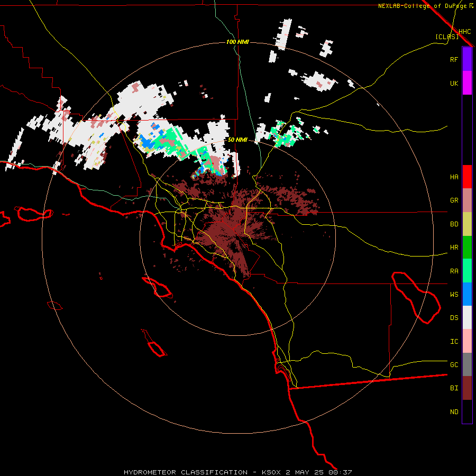This screenshot has height=476, width=476.
Task: Click the HR legend label
Action: (x=454, y=248)
